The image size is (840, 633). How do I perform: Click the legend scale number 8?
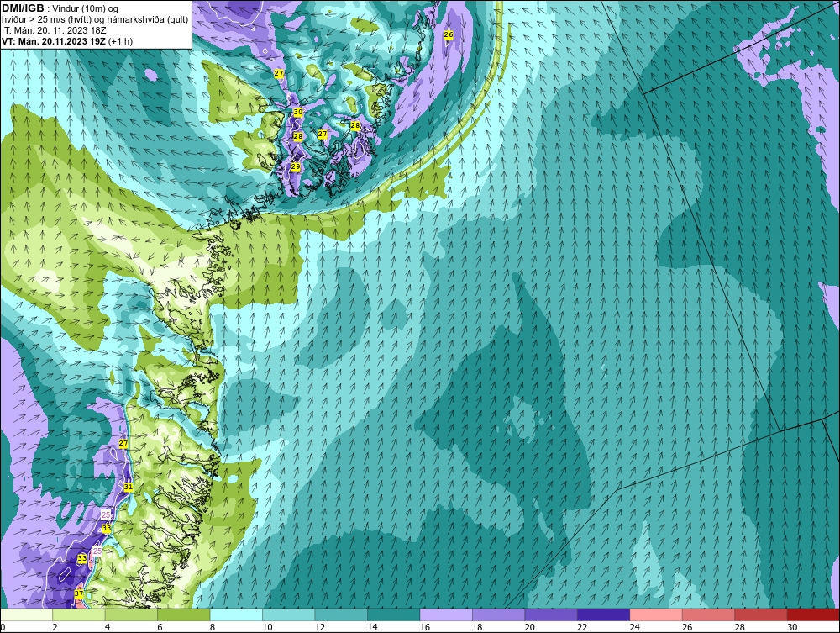[213, 627]
